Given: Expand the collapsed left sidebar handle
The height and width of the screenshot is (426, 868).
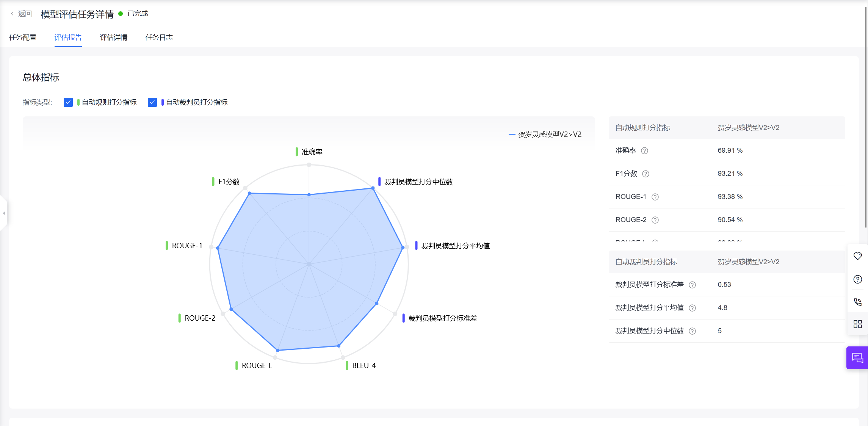Looking at the screenshot, I should click(4, 213).
